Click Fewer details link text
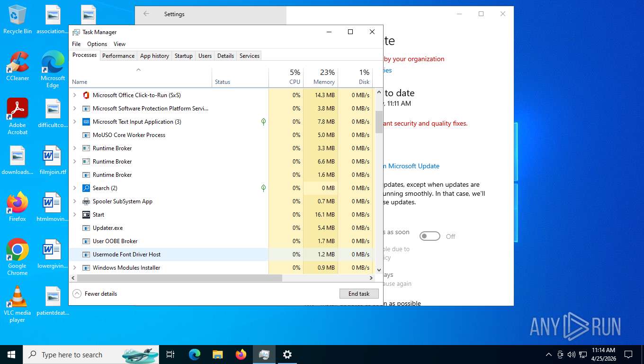This screenshot has height=364, width=644. pos(101,294)
